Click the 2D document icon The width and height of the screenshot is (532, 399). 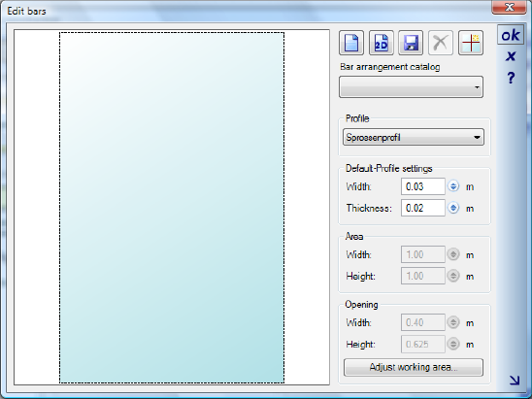point(381,43)
